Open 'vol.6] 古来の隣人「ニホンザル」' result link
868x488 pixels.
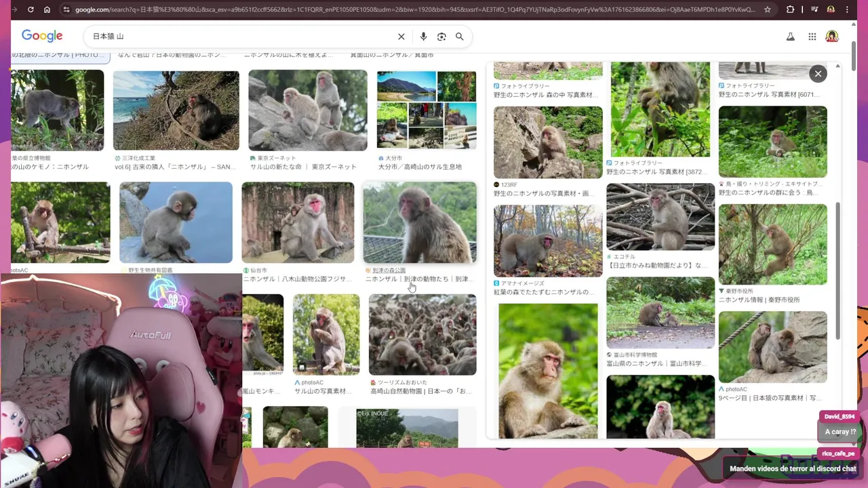click(175, 167)
